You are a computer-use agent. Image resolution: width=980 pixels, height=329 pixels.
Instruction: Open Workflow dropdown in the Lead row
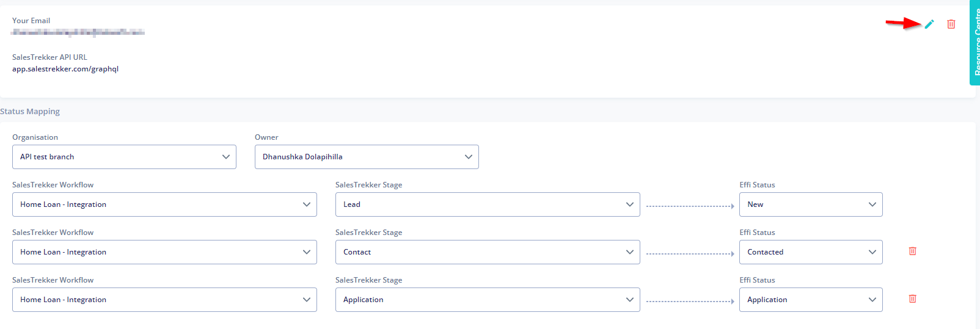(164, 204)
